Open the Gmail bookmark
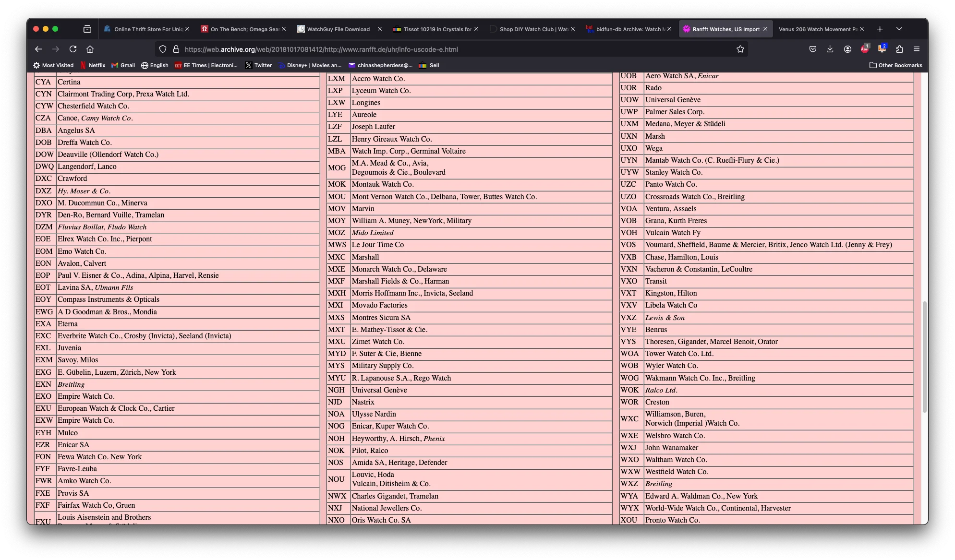The image size is (955, 560). [123, 65]
